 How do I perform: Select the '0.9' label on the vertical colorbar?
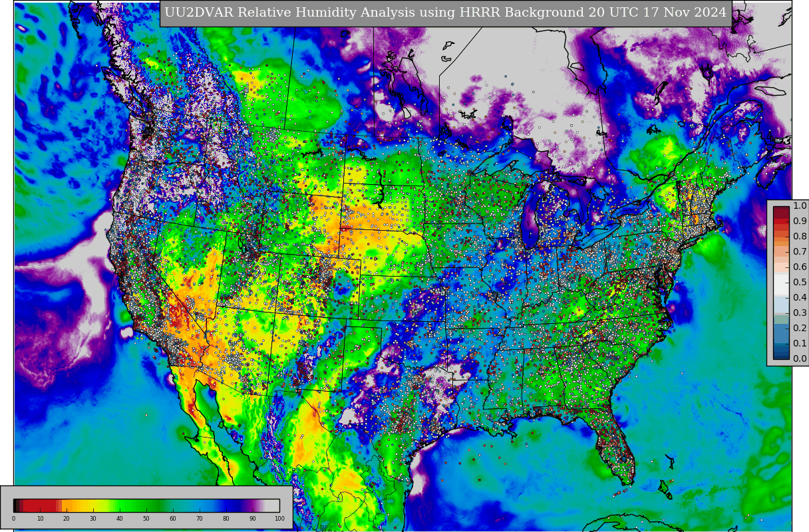coord(800,221)
